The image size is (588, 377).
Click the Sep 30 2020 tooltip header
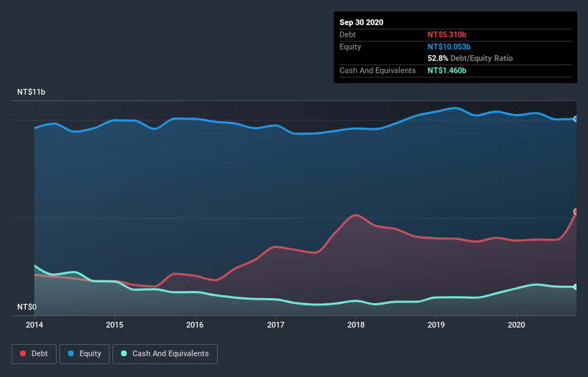coord(362,22)
